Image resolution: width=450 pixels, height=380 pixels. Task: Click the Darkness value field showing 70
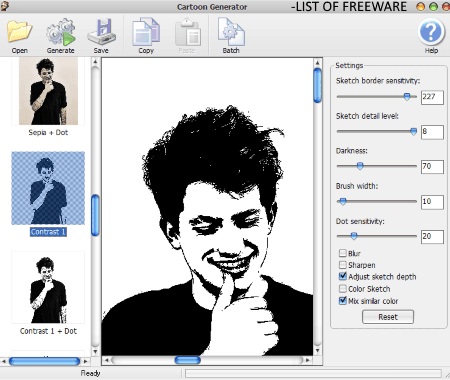(432, 167)
